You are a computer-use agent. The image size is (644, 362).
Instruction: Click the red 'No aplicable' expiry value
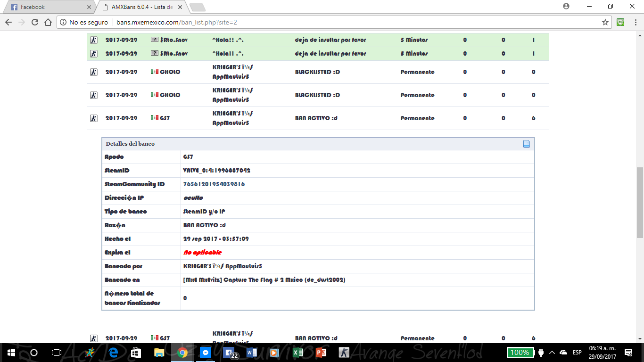202,253
